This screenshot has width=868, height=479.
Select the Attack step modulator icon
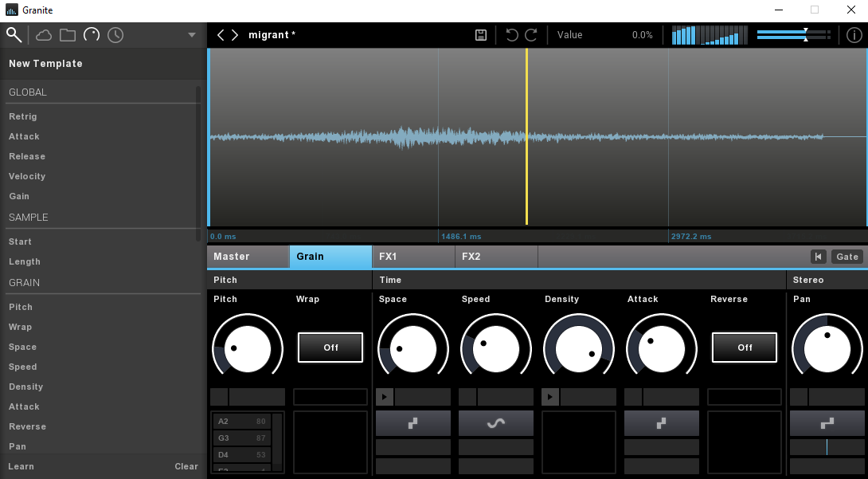pyautogui.click(x=662, y=423)
